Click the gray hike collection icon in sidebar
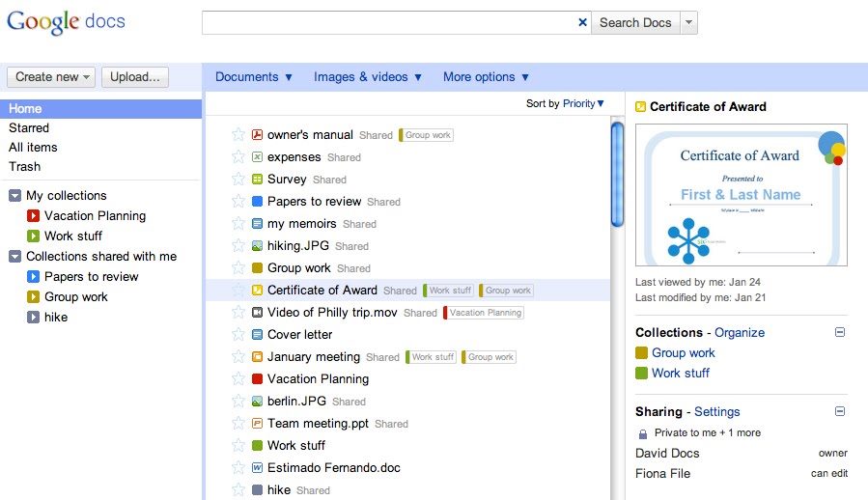Image resolution: width=868 pixels, height=500 pixels. point(33,318)
